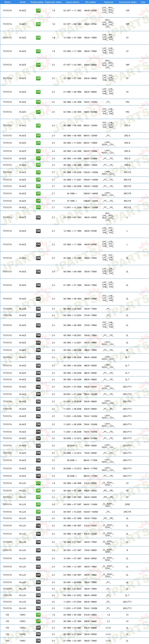Image resolution: width=149 pixels, height=644 pixels.
Task: Click petrol icon in HI-ACE 1.8 12.1982 -> 07.1989 row
Action: [38, 38]
